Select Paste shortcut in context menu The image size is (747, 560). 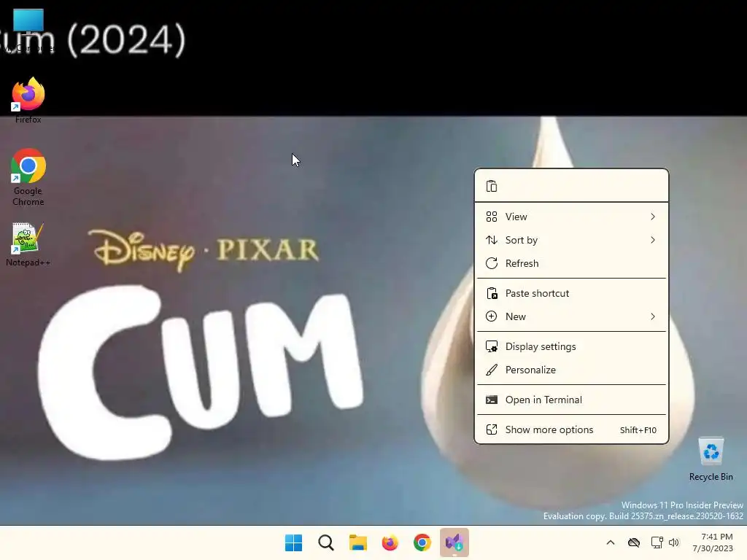pyautogui.click(x=571, y=293)
